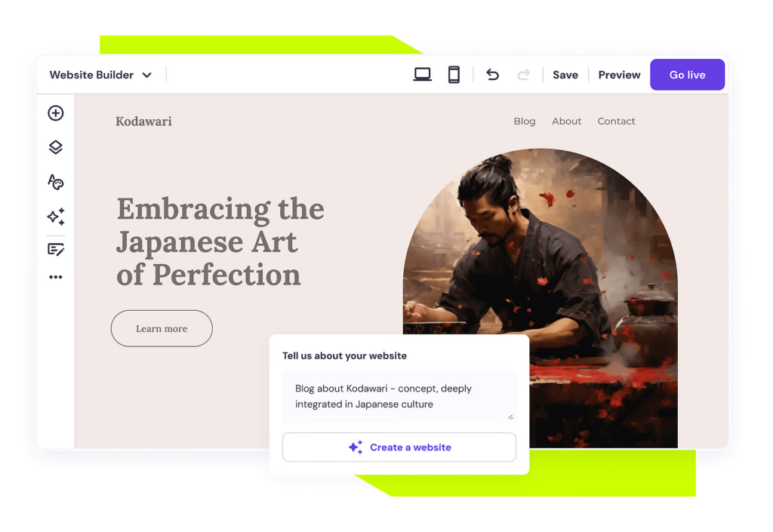773x532 pixels.
Task: Click the blog post editor icon
Action: click(55, 249)
